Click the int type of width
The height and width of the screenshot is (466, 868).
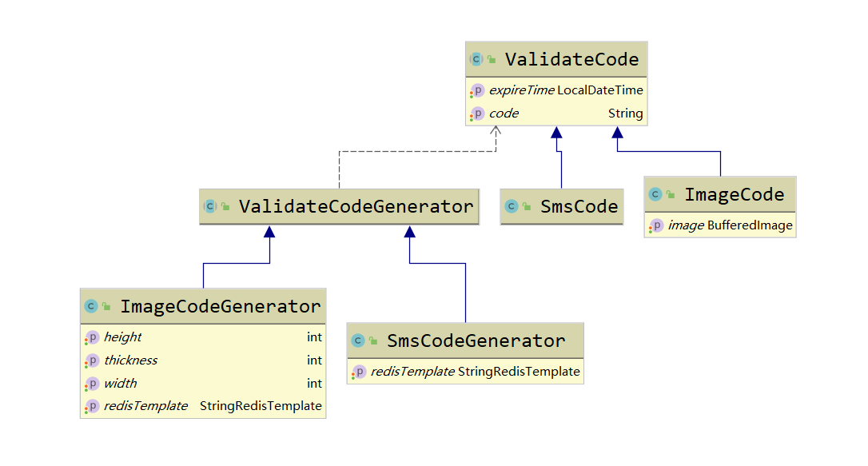click(x=314, y=384)
